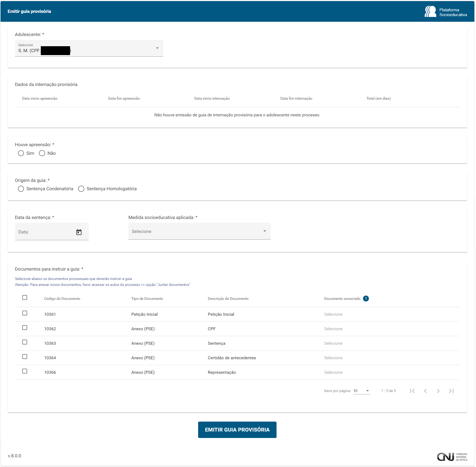
Task: Click the Emitir guia provisória header title
Action: click(x=29, y=11)
